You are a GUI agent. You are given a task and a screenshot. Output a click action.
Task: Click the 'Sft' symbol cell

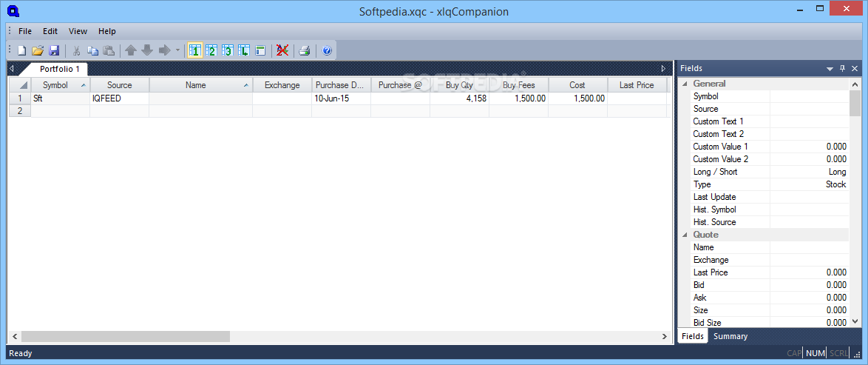61,98
